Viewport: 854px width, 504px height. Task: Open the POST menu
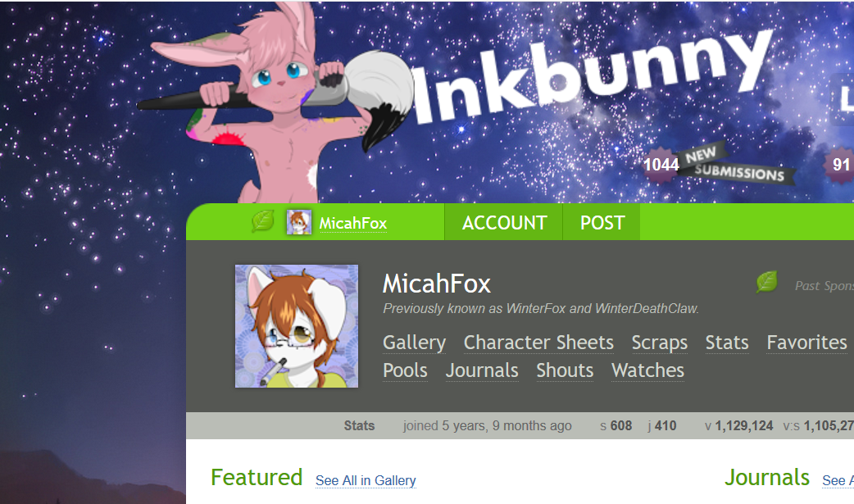pyautogui.click(x=602, y=222)
